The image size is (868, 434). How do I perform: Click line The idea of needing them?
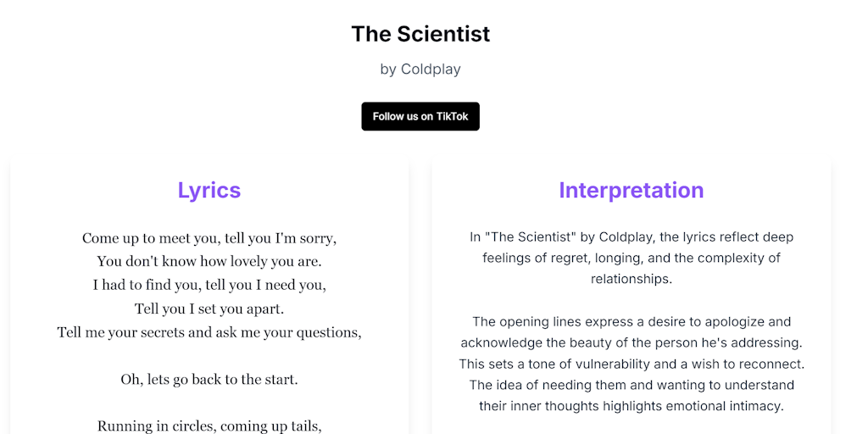pyautogui.click(x=631, y=385)
